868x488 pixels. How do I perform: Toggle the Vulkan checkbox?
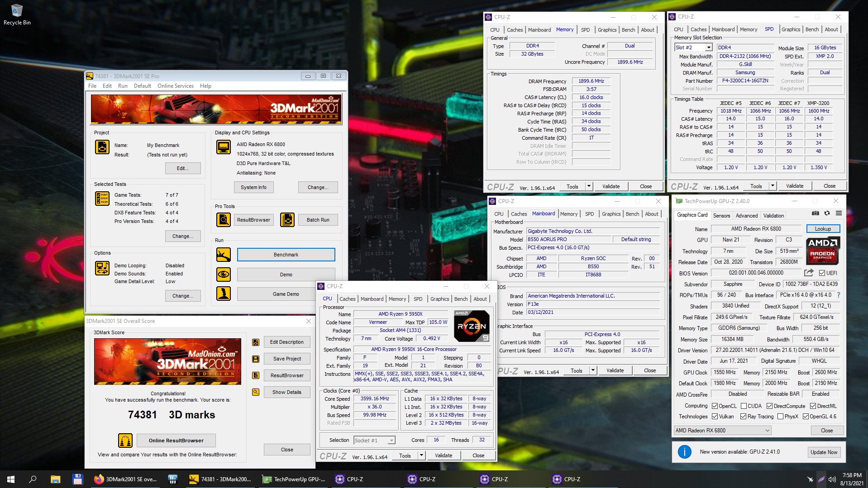coord(715,417)
